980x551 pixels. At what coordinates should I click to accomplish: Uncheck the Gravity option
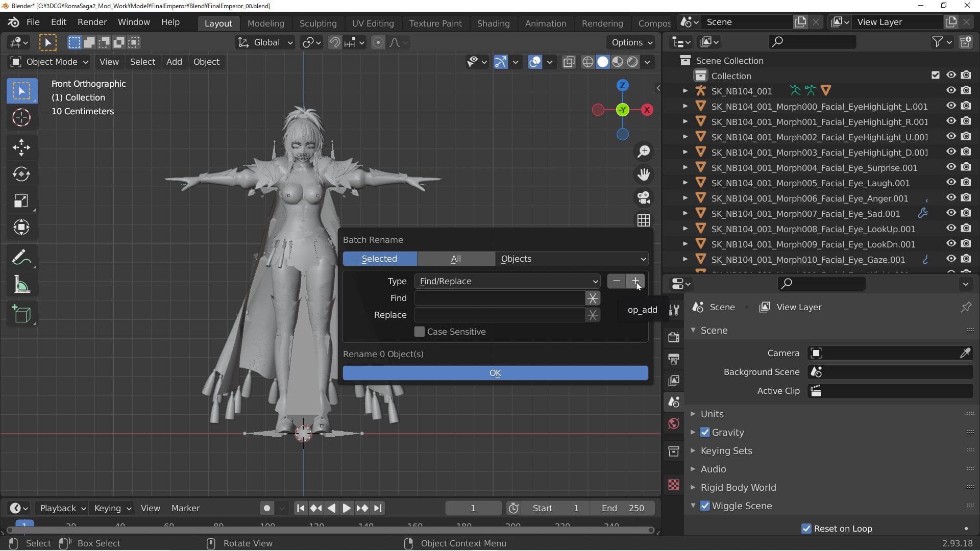click(x=705, y=432)
